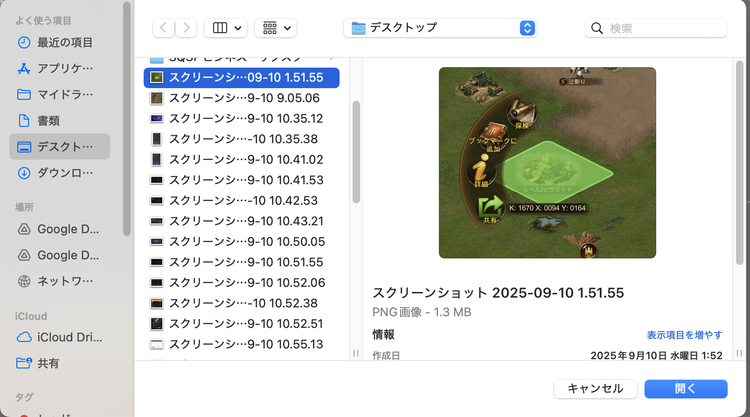Viewport: 750px width, 417px height.
Task: Select file スクリーンシ…9-10 9.05.06
Action: point(242,98)
